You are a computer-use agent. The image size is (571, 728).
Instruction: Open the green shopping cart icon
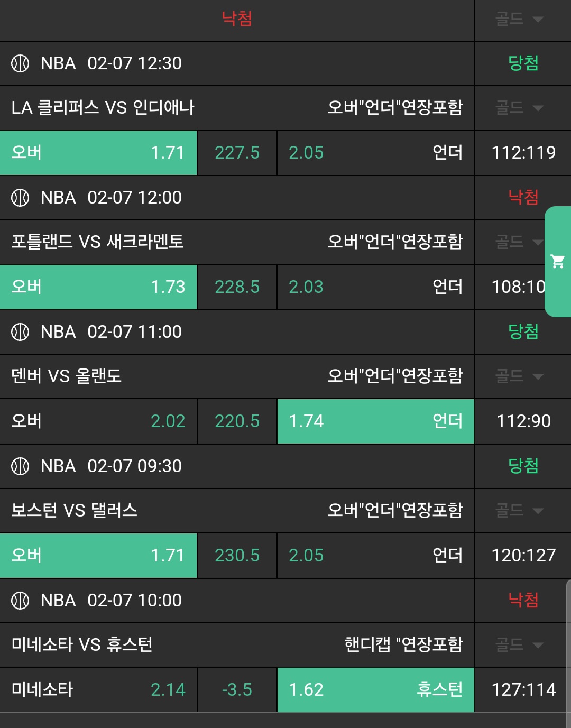558,261
